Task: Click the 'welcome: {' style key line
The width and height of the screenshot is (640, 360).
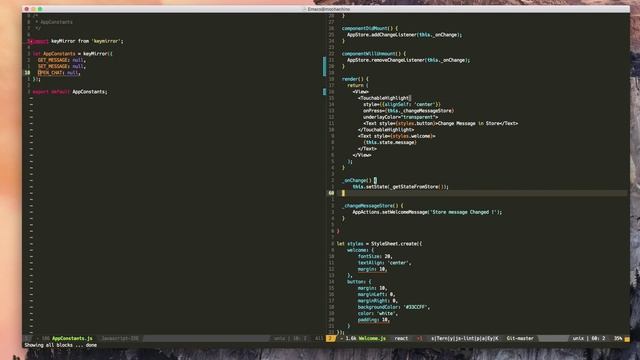Action: pyautogui.click(x=360, y=250)
